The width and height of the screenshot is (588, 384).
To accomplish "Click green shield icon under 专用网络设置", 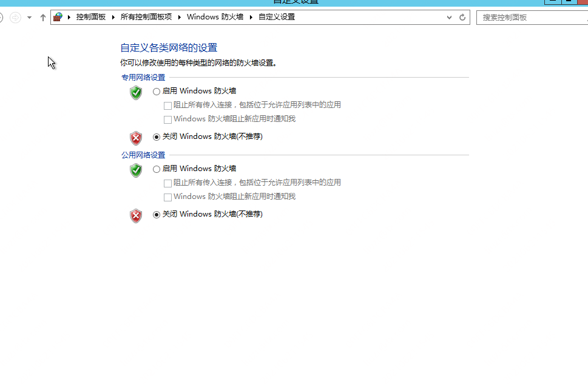I will (136, 93).
